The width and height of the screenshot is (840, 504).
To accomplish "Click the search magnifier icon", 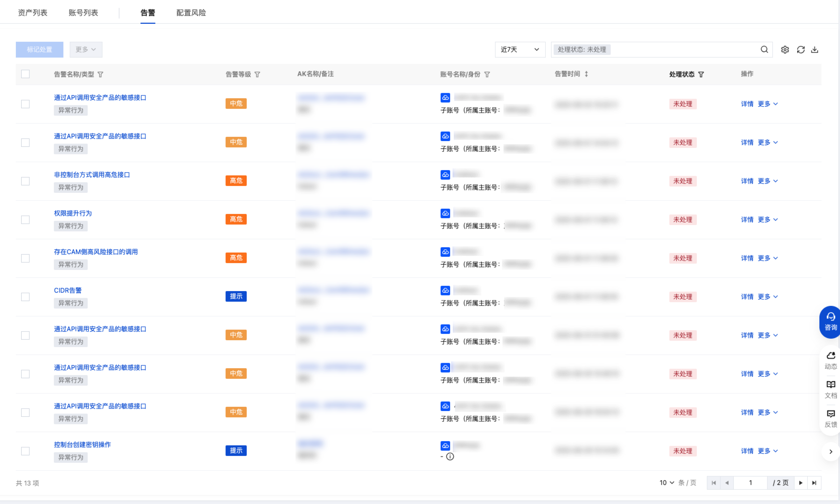I will 764,50.
